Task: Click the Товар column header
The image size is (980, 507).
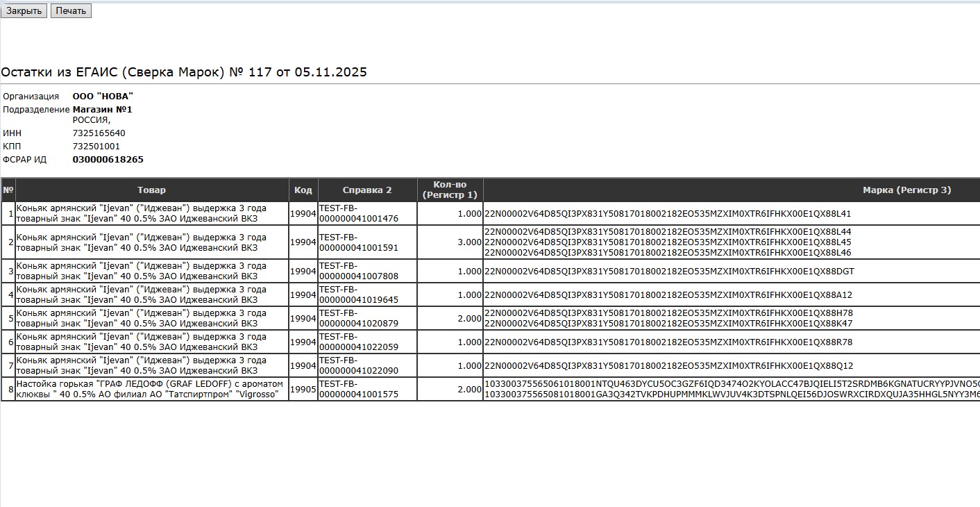Action: point(151,190)
